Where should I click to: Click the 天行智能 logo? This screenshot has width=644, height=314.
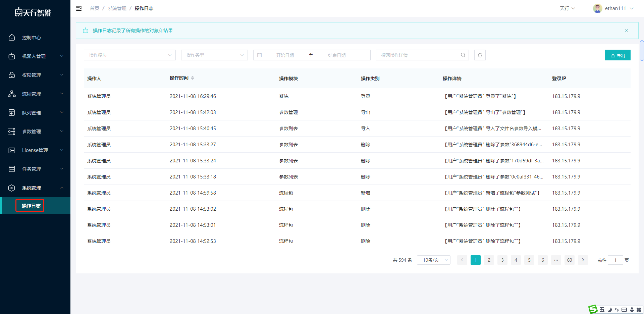(33, 12)
